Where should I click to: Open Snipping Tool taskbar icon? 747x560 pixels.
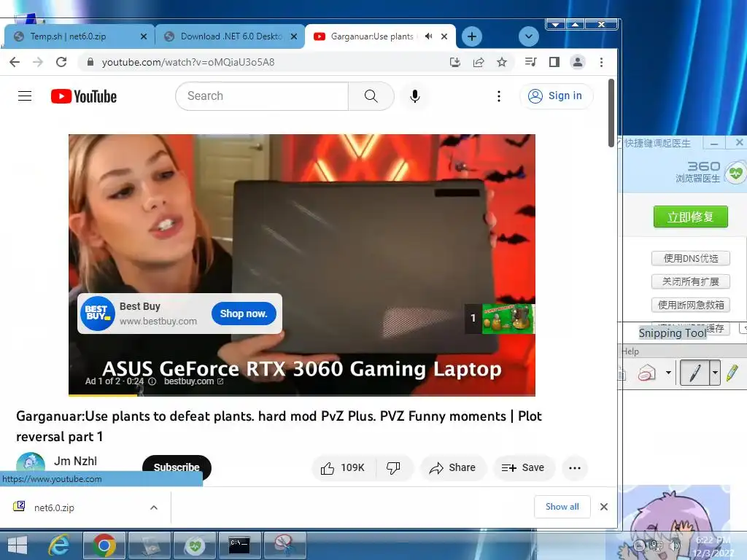(284, 545)
